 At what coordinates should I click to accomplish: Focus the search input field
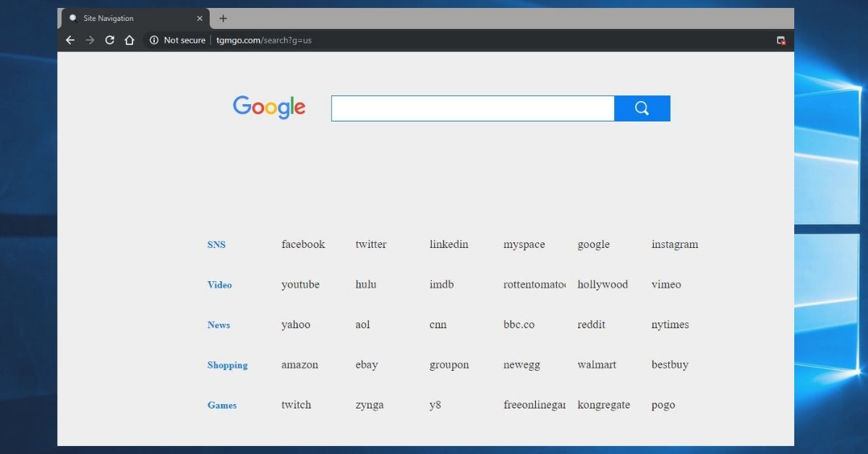click(473, 108)
